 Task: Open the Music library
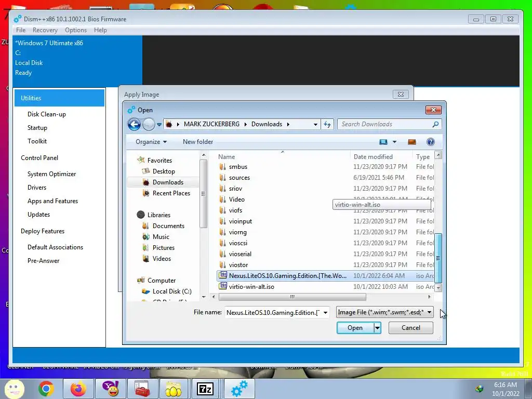[x=161, y=237]
